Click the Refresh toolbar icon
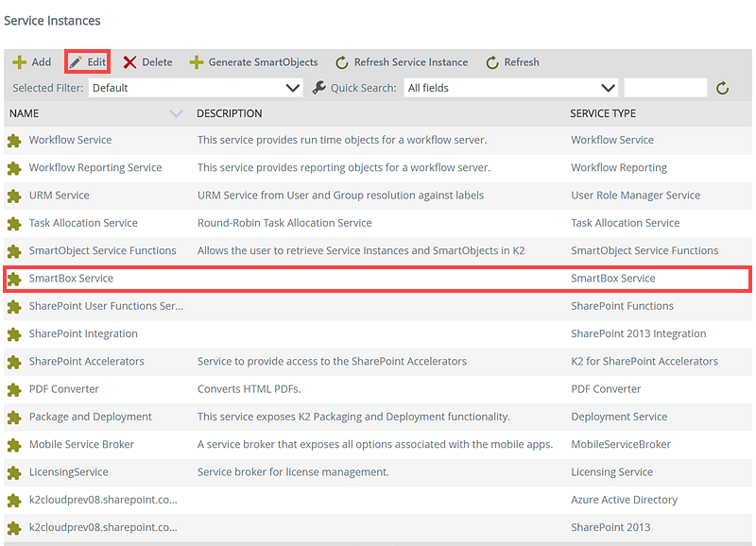The height and width of the screenshot is (546, 756). (x=492, y=62)
